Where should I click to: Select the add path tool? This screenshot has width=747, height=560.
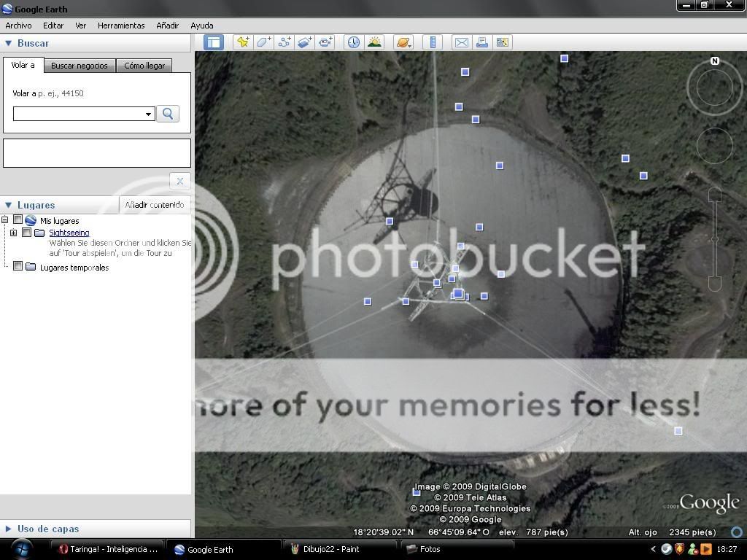[285, 42]
